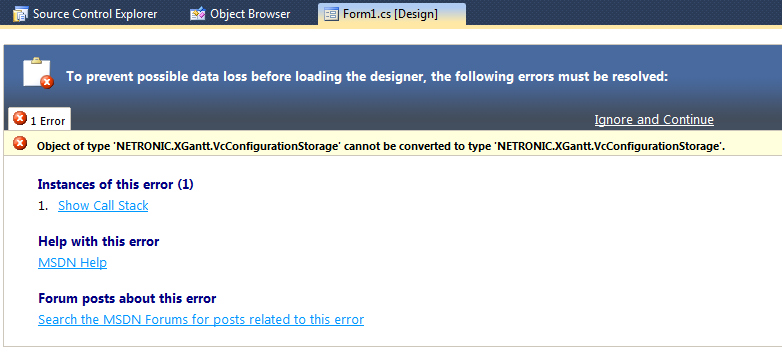Click the clipboard error icon in header
The image size is (782, 363).
(x=38, y=73)
